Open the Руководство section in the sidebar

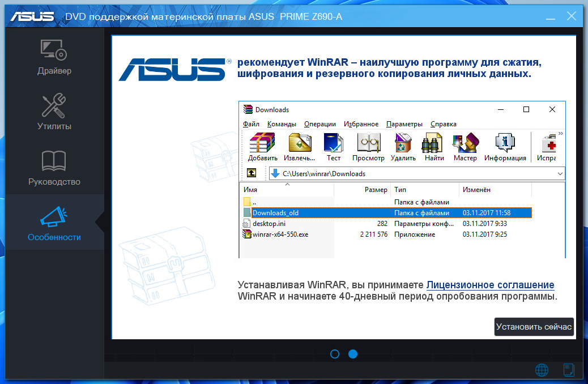tap(54, 168)
